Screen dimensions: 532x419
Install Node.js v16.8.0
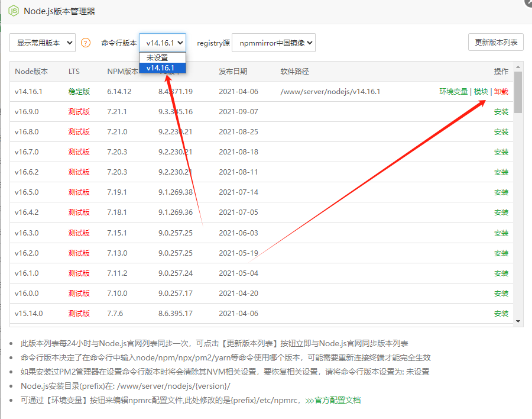click(500, 131)
